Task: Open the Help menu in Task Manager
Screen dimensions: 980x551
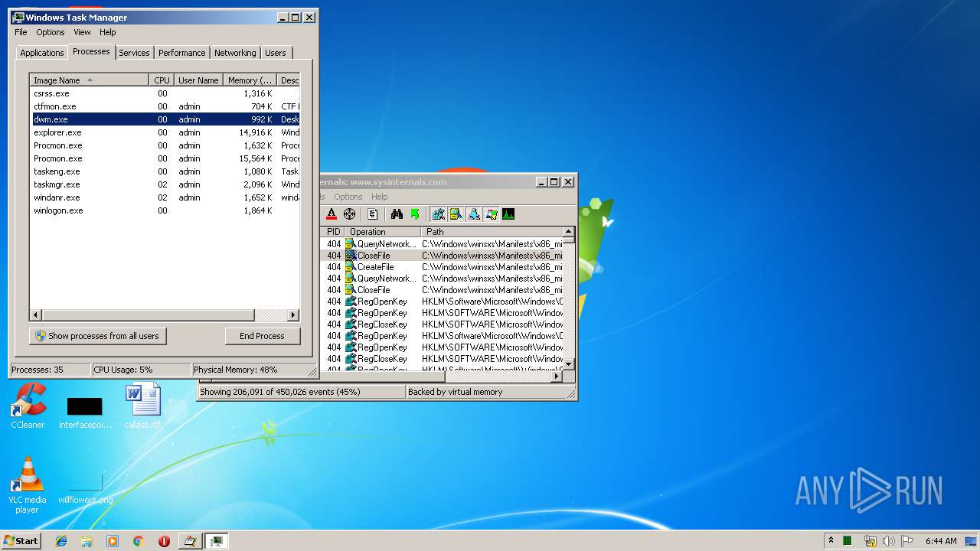Action: 108,32
